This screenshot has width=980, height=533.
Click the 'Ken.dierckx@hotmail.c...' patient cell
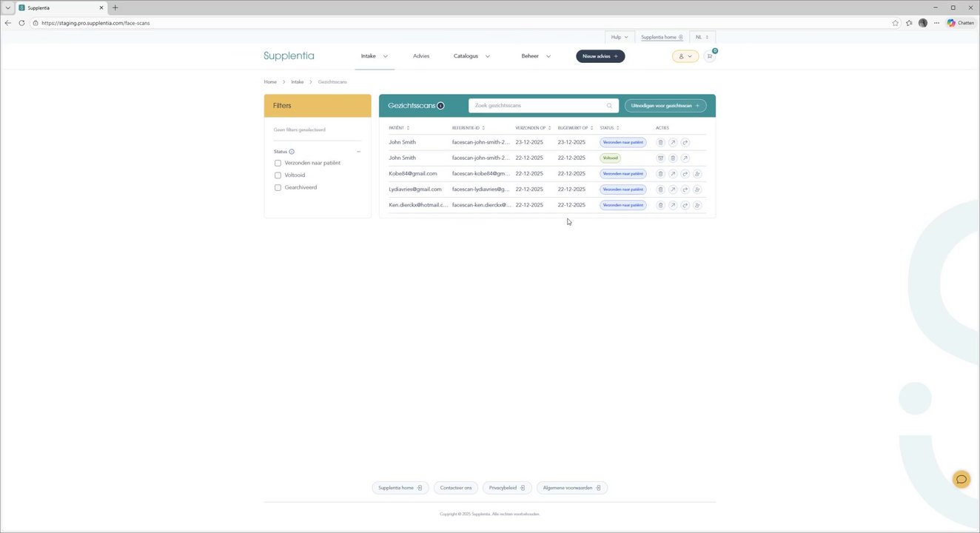(418, 205)
